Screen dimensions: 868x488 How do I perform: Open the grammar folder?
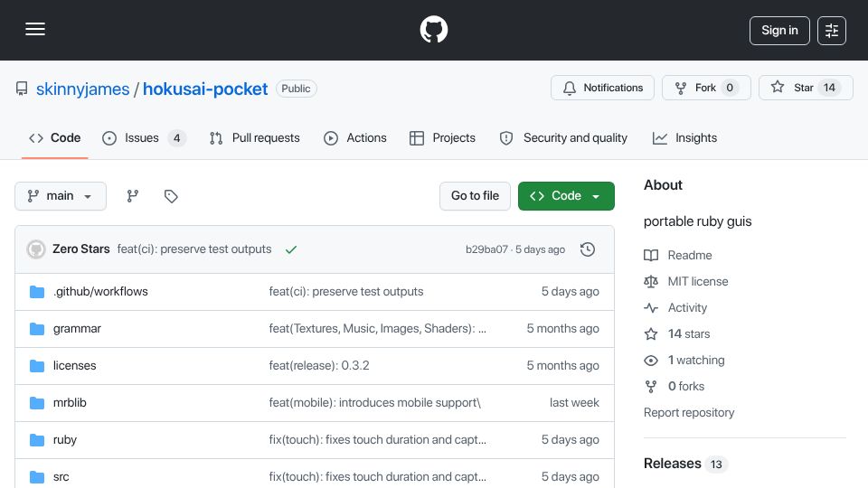pyautogui.click(x=77, y=329)
